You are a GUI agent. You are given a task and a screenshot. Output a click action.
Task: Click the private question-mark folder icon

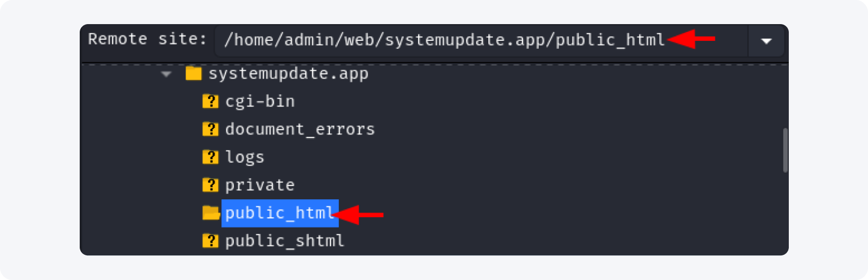coord(210,185)
